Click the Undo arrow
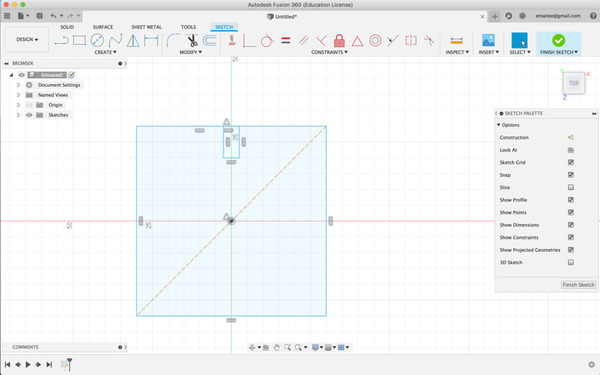600x375 pixels. pos(53,16)
